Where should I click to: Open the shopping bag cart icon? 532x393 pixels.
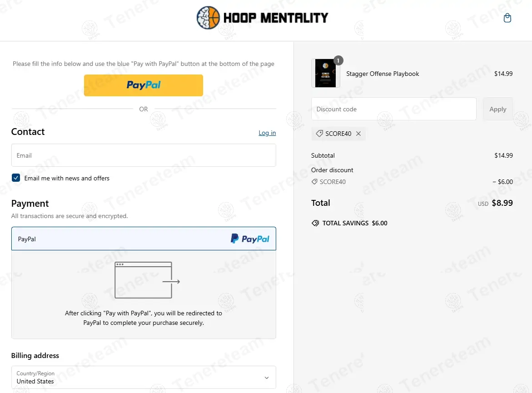507,18
